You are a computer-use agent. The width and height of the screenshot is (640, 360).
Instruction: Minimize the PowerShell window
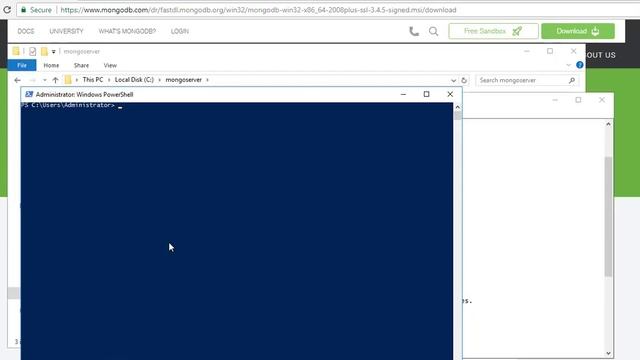tap(403, 94)
